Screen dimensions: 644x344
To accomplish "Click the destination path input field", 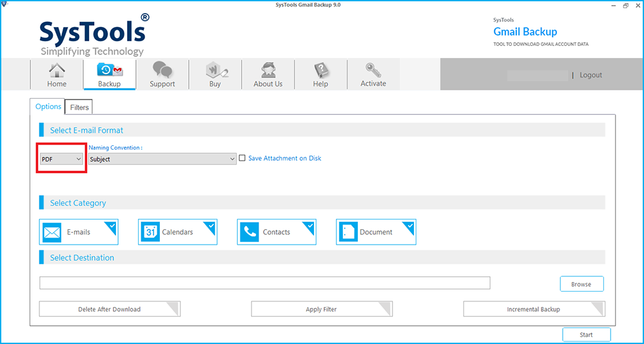I will (x=265, y=283).
